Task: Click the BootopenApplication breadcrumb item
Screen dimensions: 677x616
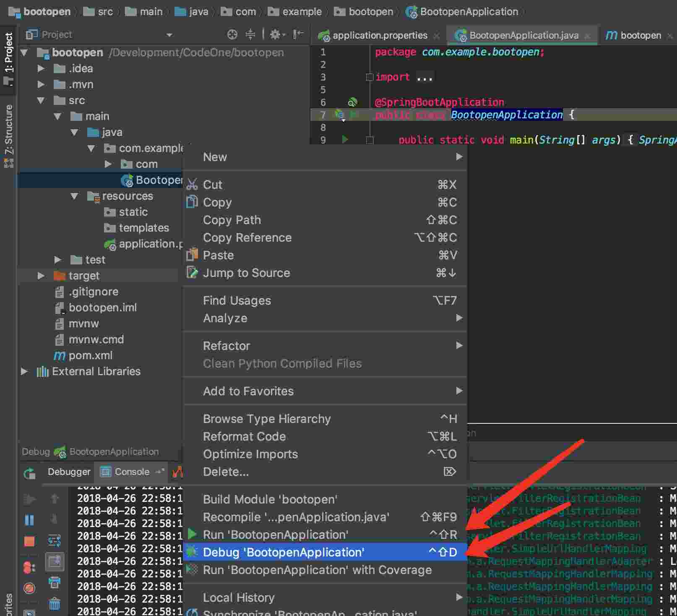Action: (462, 12)
